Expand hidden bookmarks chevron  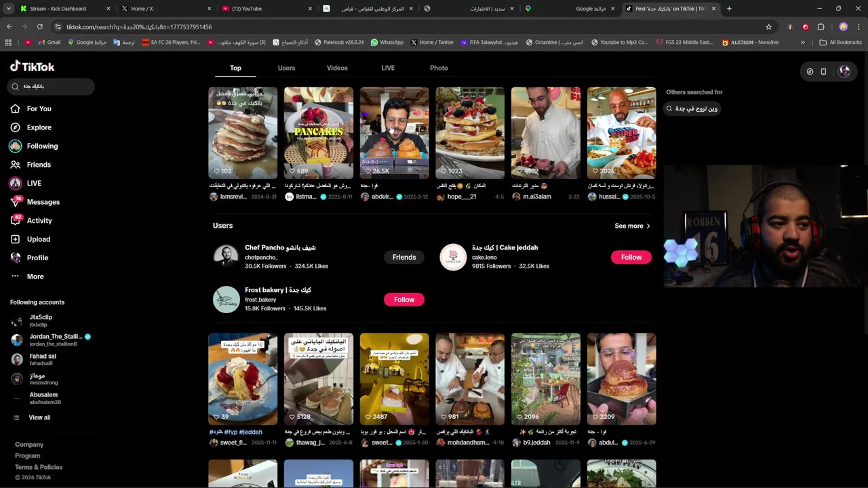(802, 42)
